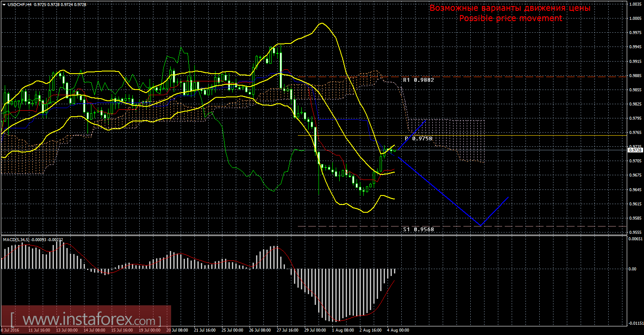This screenshot has height=335, width=644.
Task: Click the 4 Aug 00:00 time label
Action: pyautogui.click(x=399, y=331)
